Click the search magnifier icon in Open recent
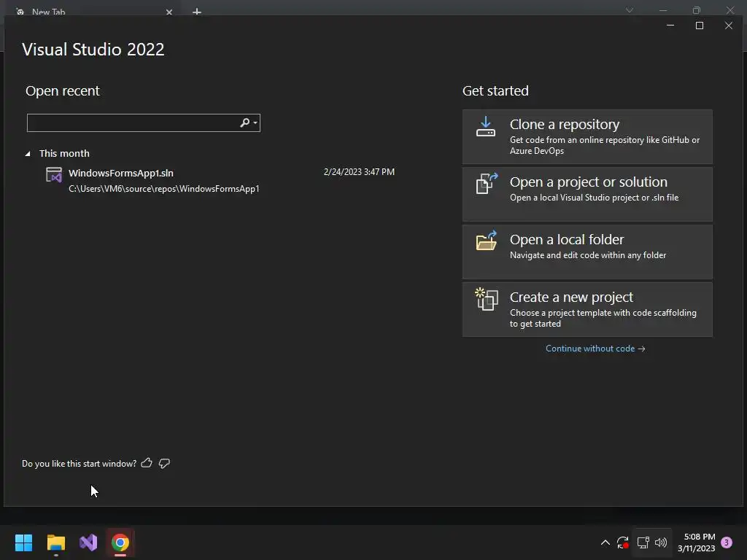Viewport: 747px width, 560px height. click(x=244, y=122)
